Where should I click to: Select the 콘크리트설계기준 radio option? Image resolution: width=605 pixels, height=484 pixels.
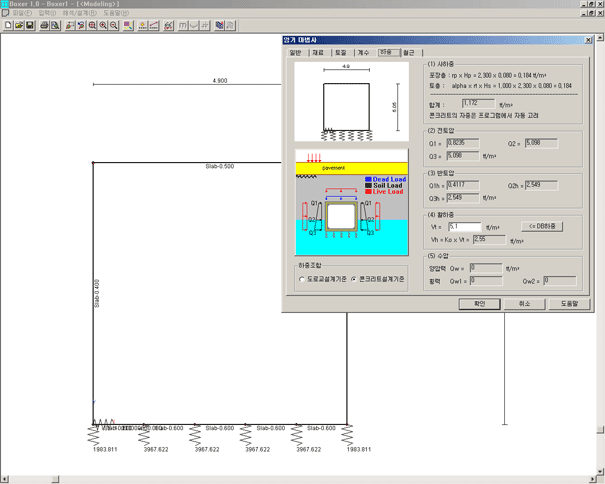pyautogui.click(x=352, y=280)
